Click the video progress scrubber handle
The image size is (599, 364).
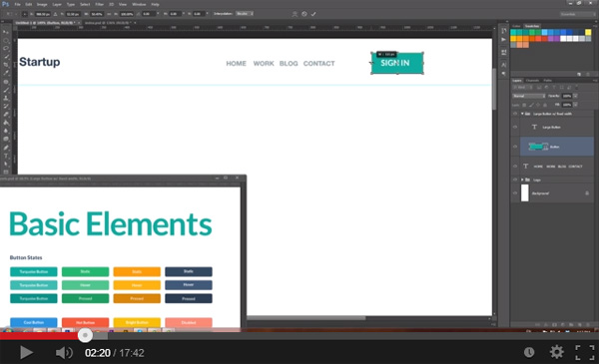click(x=85, y=335)
